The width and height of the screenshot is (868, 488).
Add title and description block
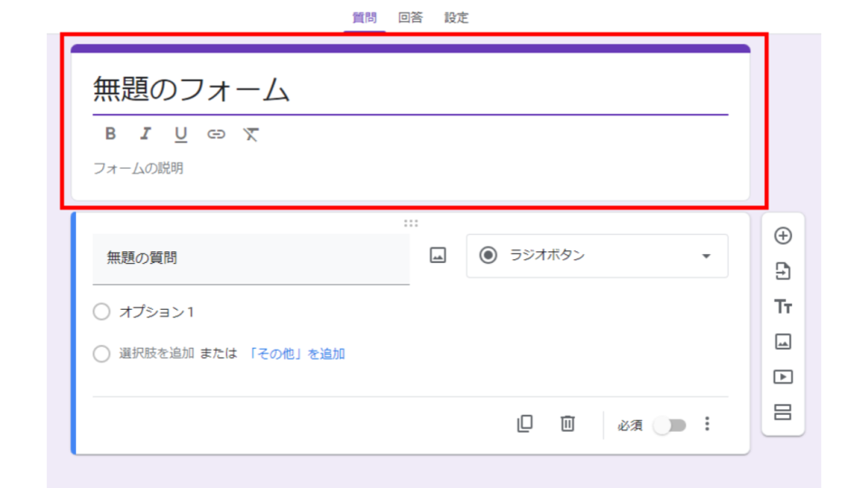783,306
